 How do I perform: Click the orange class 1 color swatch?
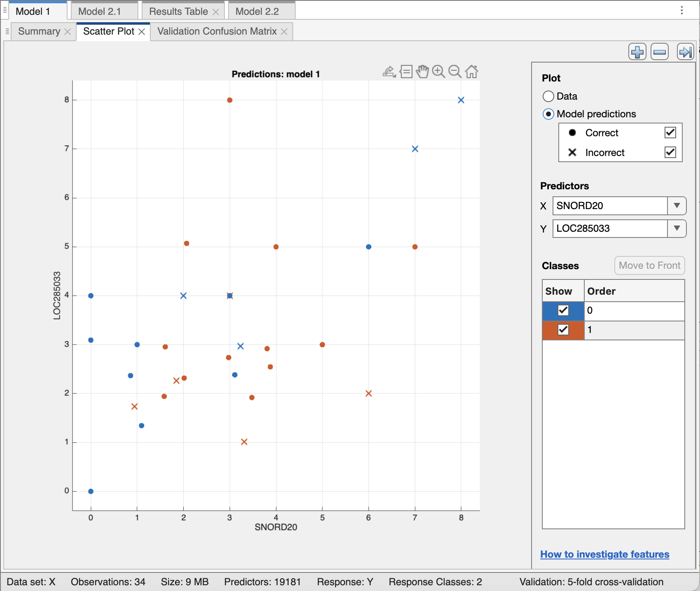point(550,330)
